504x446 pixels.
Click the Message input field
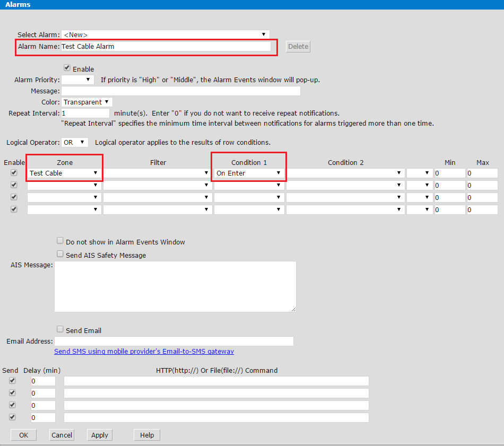point(180,91)
